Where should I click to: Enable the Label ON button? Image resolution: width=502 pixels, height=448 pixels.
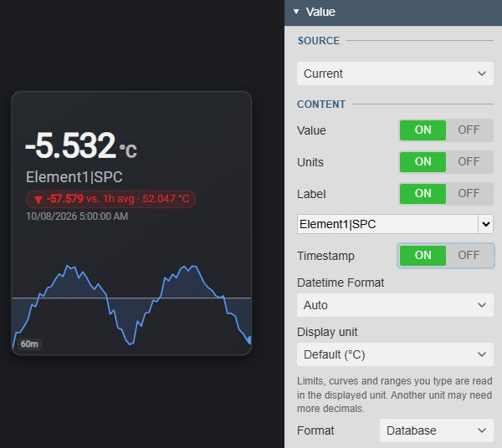coord(423,193)
